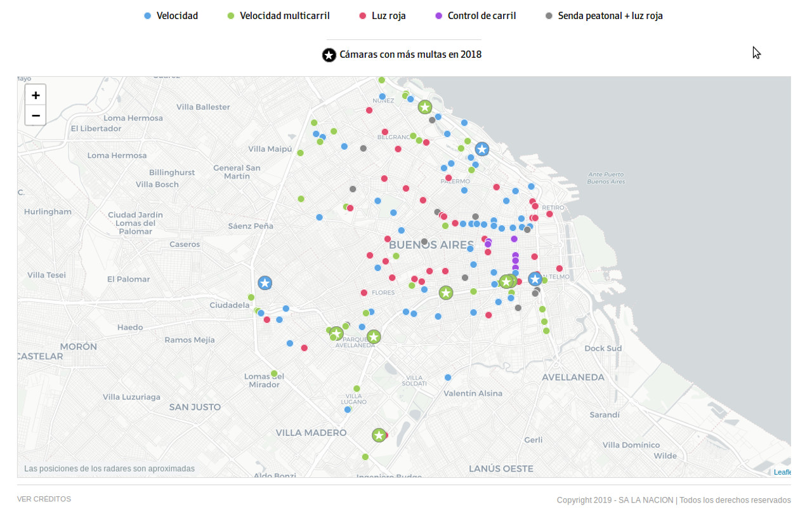
Task: Click the green star marker near Nuñez
Action: tap(425, 107)
